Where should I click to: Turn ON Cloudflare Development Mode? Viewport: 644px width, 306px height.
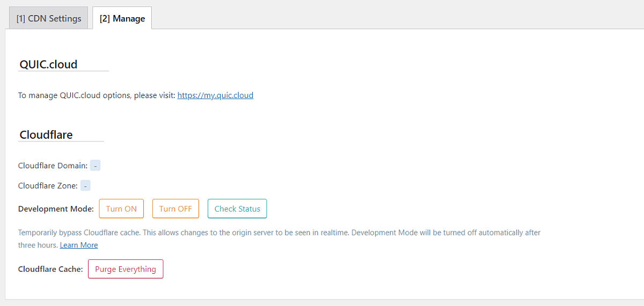coord(121,209)
